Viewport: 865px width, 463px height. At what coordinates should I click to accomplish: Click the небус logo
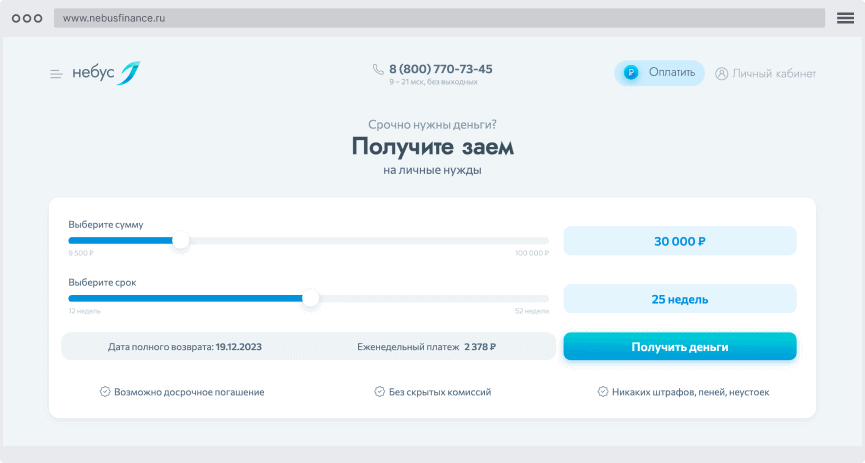coord(106,73)
